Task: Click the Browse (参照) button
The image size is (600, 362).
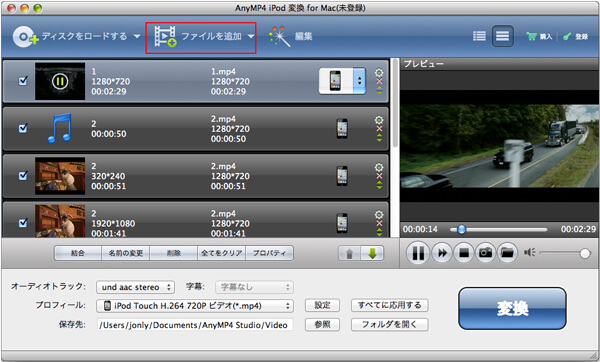Action: (x=322, y=324)
